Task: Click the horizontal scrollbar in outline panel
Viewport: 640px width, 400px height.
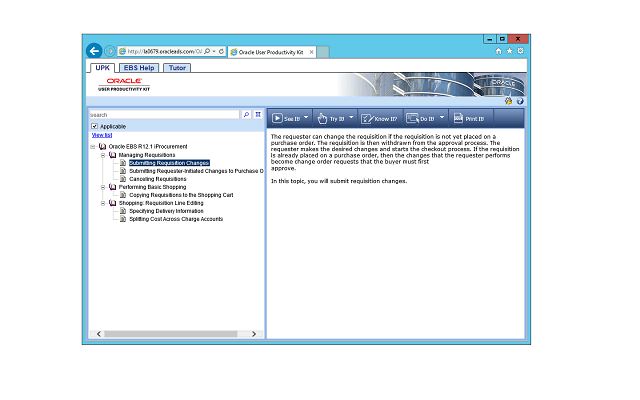Action: pos(170,332)
